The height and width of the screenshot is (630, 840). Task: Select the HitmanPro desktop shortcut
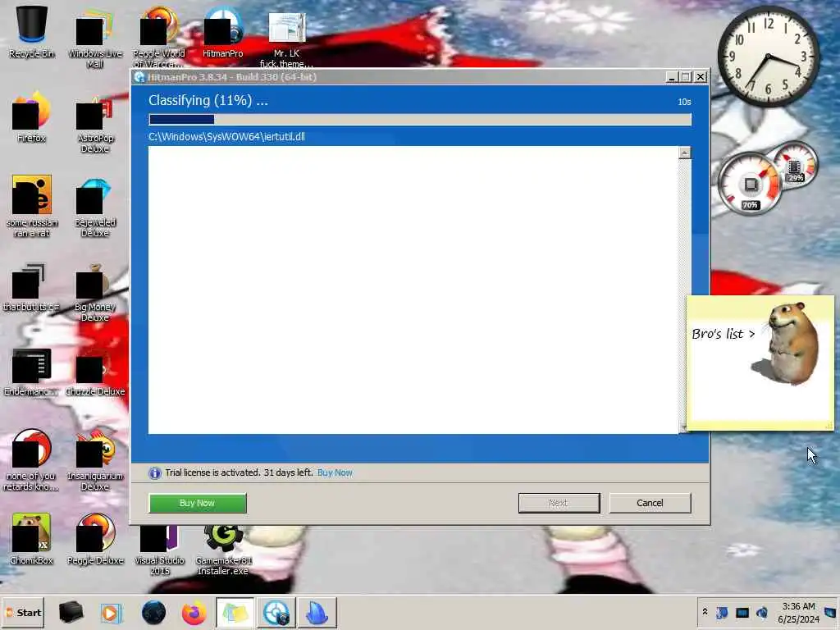223,32
